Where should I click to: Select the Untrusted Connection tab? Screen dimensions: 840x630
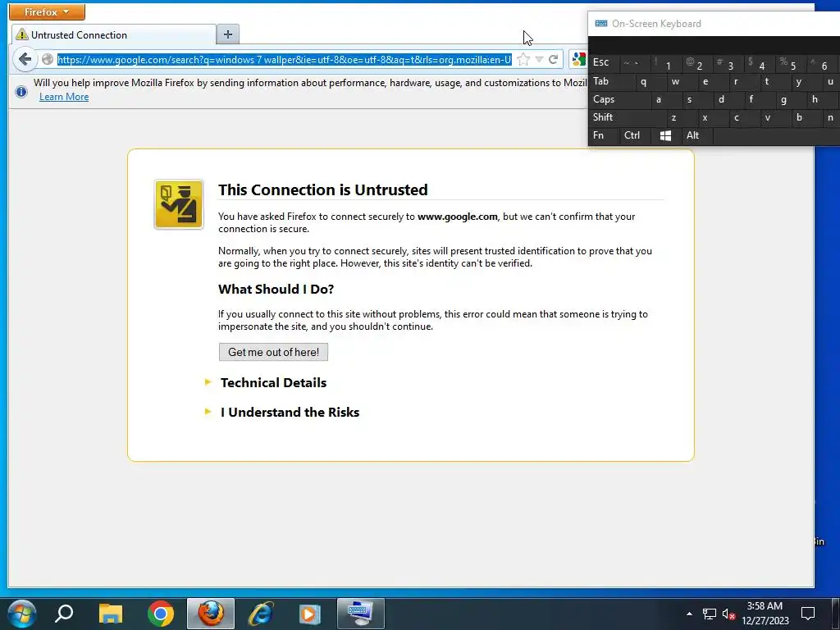pyautogui.click(x=113, y=34)
